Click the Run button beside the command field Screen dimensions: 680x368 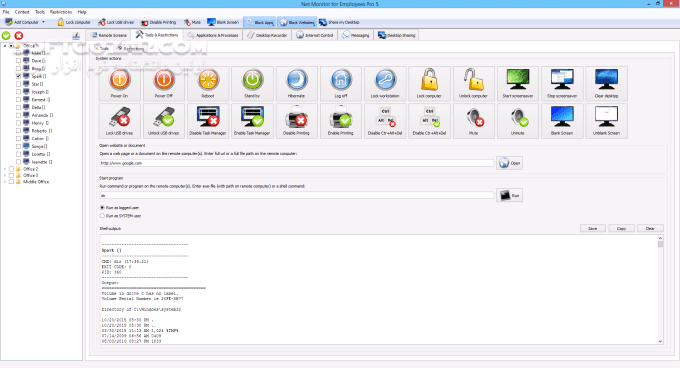coord(510,195)
